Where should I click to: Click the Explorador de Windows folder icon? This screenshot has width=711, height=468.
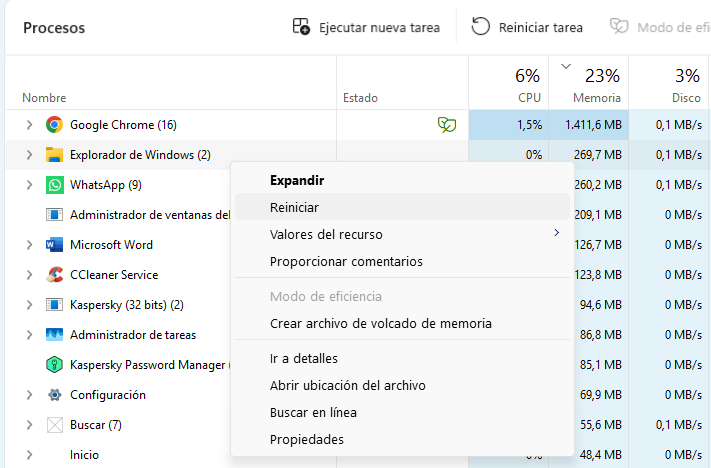click(x=54, y=155)
